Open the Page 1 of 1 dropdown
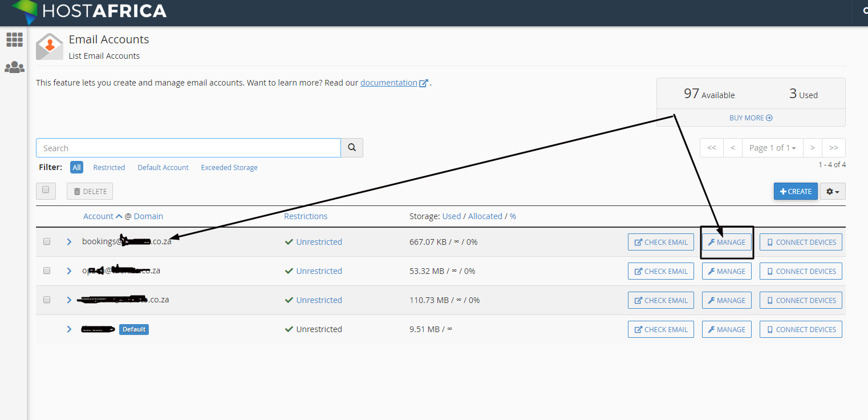868x420 pixels. (x=773, y=148)
